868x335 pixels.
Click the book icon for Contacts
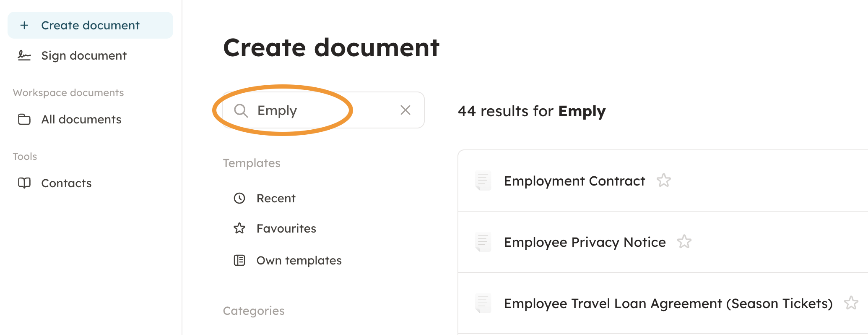click(x=24, y=183)
